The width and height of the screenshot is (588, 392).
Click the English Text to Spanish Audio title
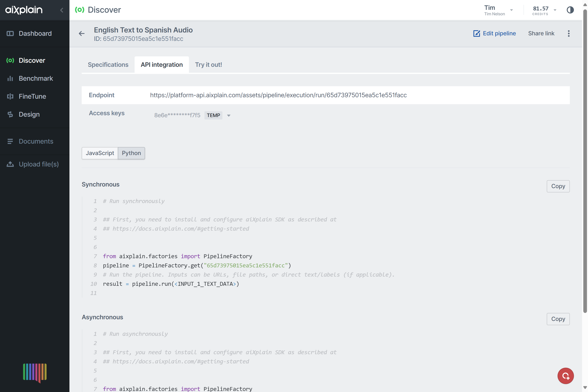[143, 30]
